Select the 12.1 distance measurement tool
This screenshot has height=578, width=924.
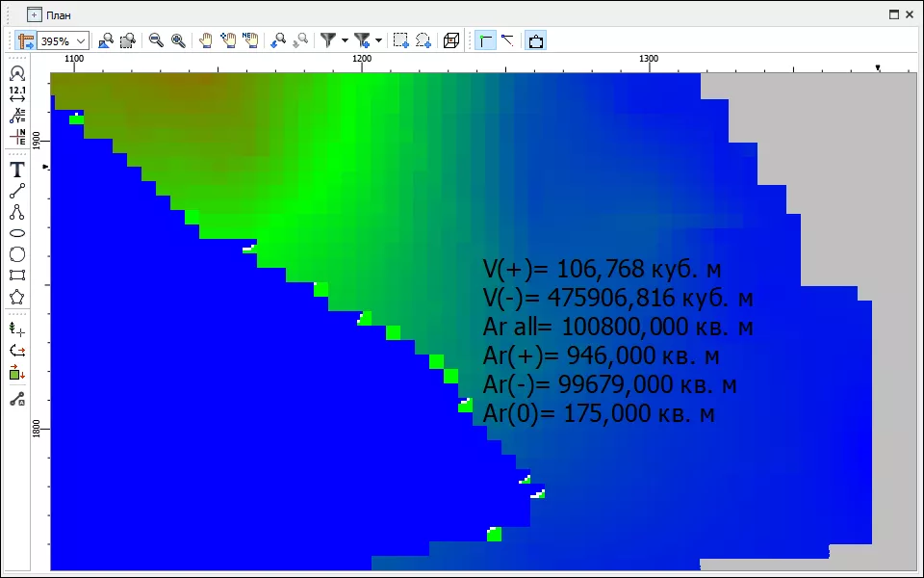(x=16, y=93)
